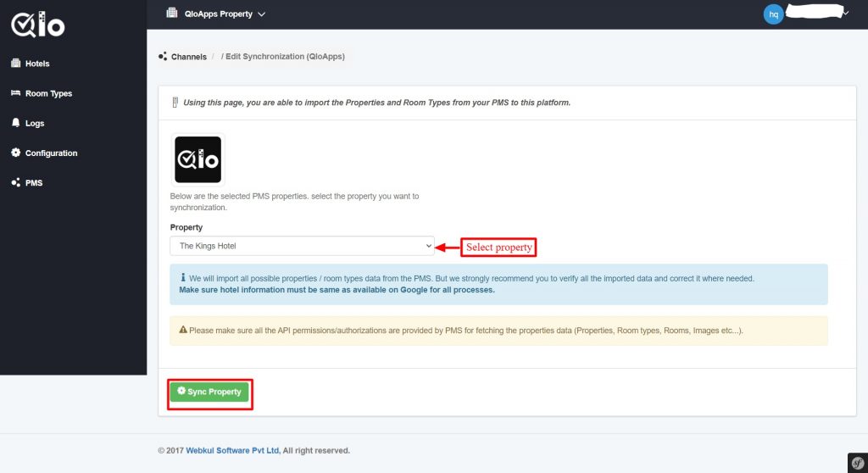Click the Logs bell icon
Image resolution: width=868 pixels, height=473 pixels.
tap(15, 122)
